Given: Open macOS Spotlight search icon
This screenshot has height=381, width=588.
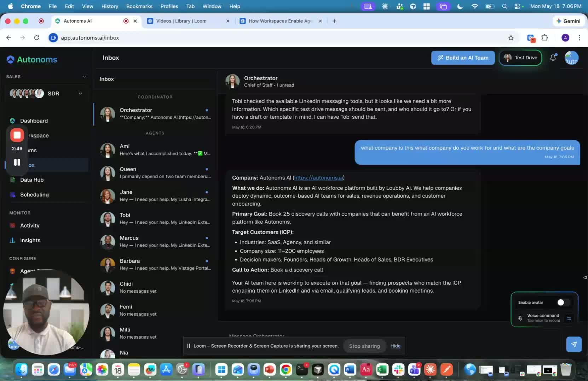Looking at the screenshot, I should point(505,6).
